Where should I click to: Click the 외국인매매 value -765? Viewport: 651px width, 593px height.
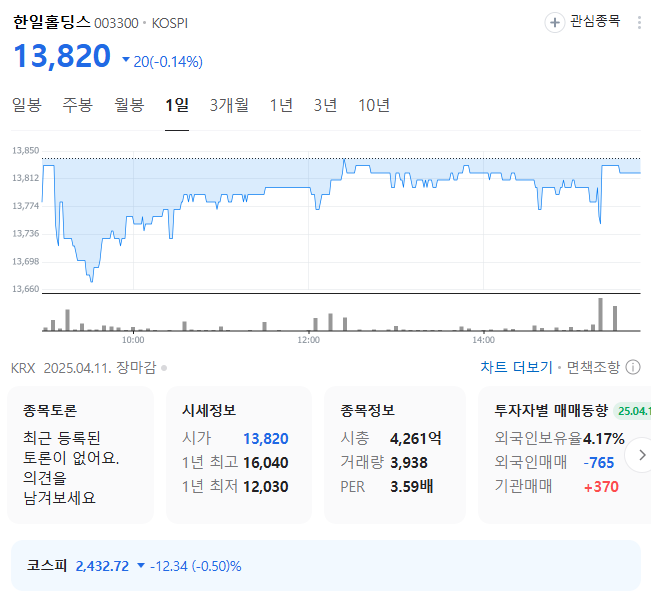point(599,463)
